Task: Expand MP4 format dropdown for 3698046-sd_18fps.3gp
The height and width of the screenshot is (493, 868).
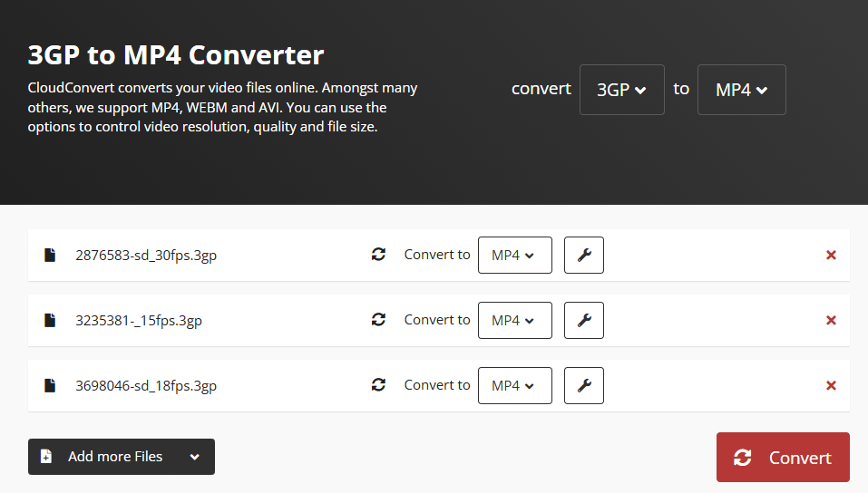Action: click(x=514, y=385)
